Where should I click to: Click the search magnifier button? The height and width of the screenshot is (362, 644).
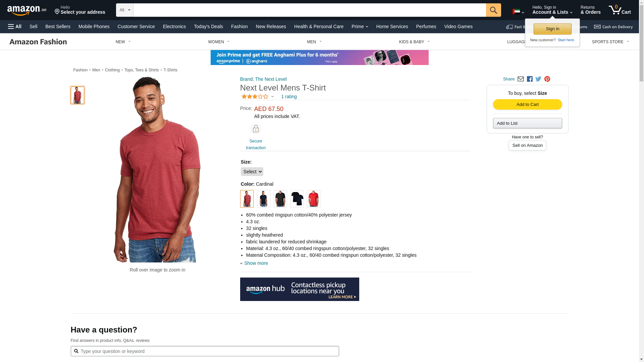click(493, 10)
